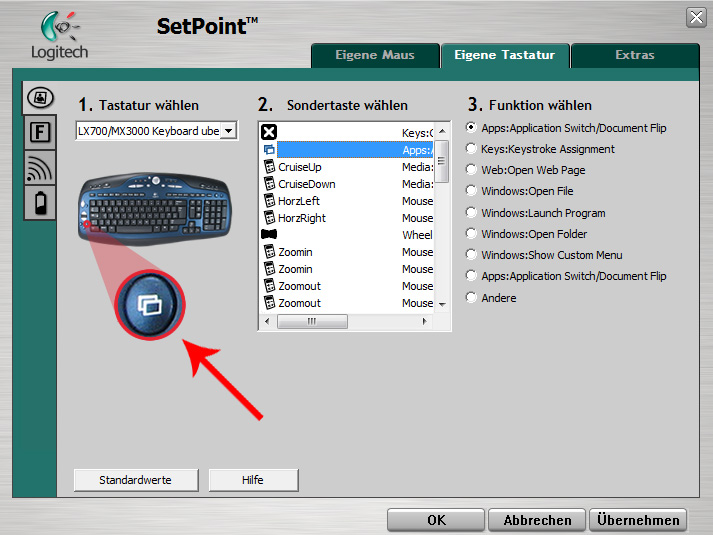Click the Wheel text in list
This screenshot has width=713, height=535.
pos(417,235)
